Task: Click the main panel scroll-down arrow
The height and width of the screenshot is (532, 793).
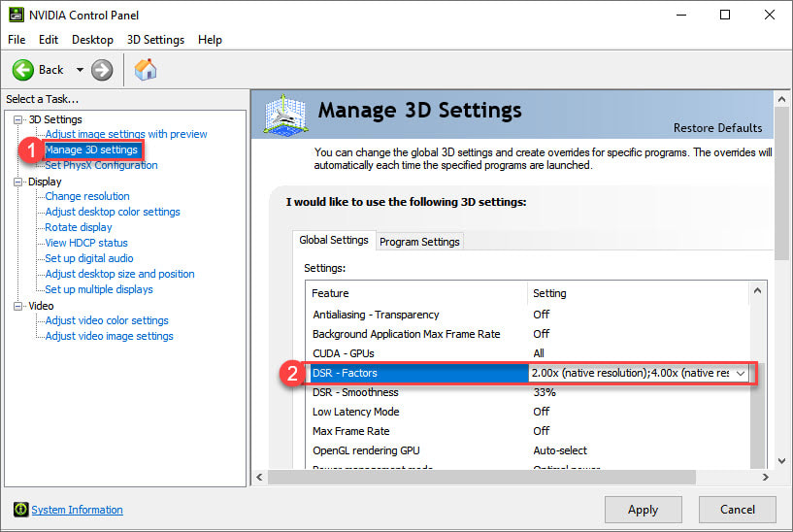Action: [x=781, y=461]
